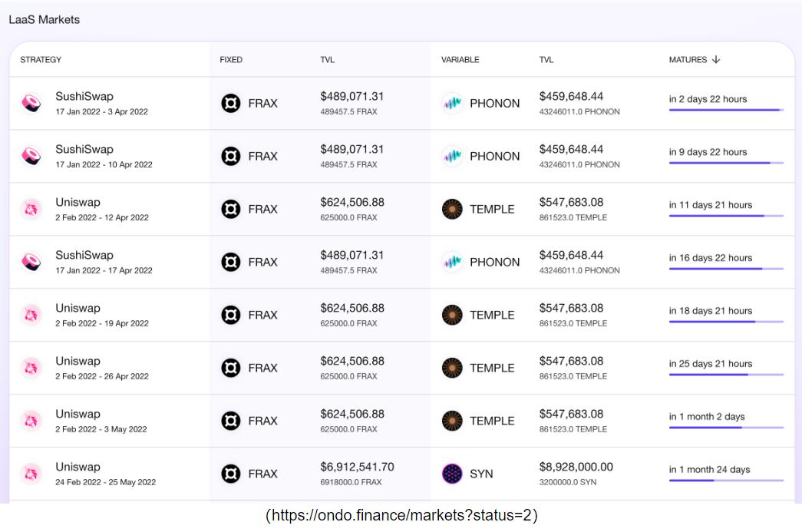Click the LaaS Markets heading

click(x=45, y=20)
